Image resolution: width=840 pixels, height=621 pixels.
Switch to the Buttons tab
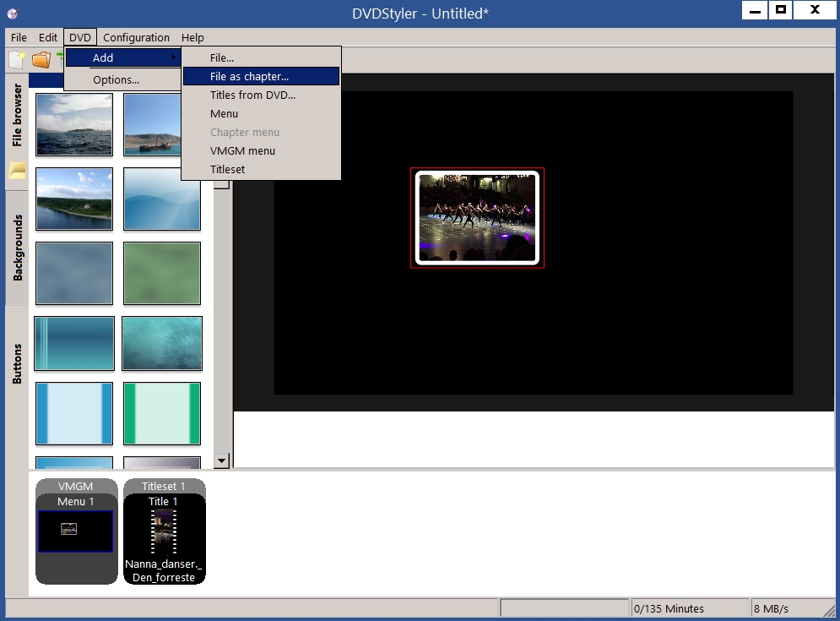17,363
